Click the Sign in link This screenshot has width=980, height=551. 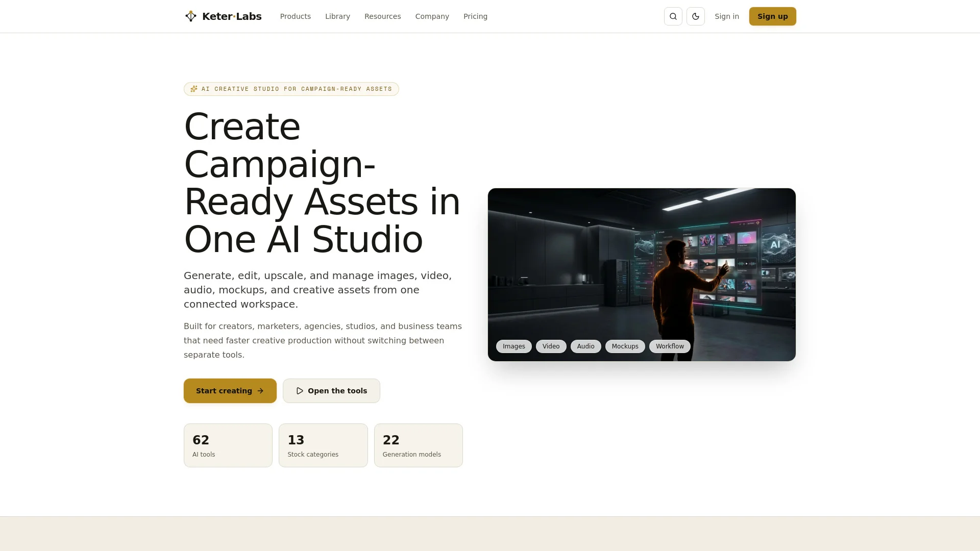(x=727, y=16)
